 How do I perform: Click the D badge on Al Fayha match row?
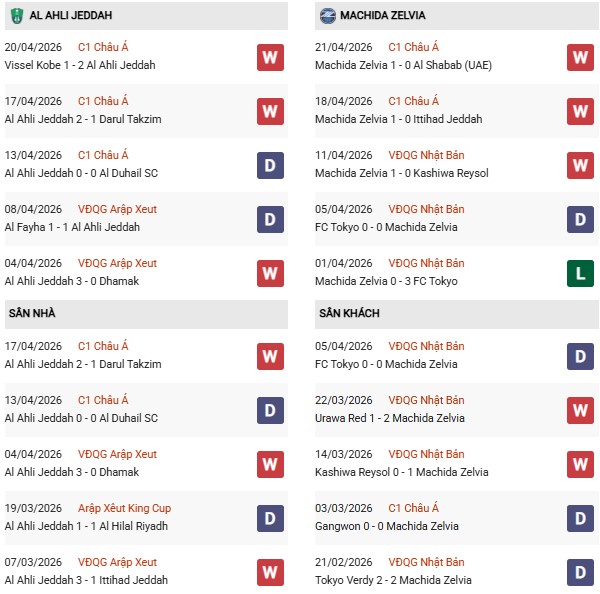270,219
